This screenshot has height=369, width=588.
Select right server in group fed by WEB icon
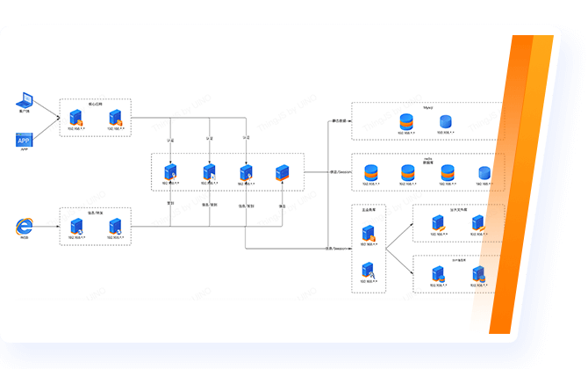pyautogui.click(x=116, y=227)
